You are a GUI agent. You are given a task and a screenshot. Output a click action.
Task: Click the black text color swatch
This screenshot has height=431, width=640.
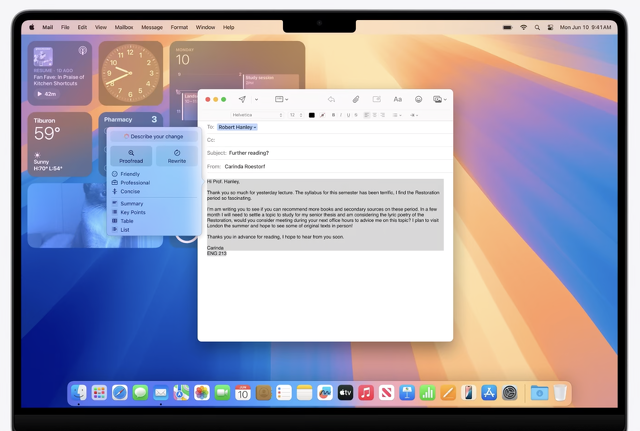(312, 115)
